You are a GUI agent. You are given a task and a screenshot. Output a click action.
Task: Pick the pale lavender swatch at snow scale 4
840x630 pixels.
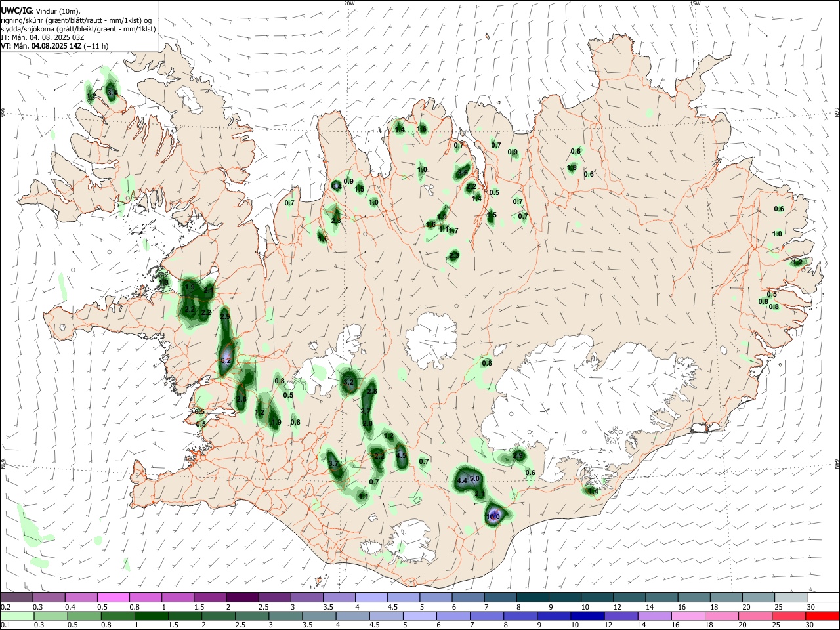[x=371, y=597]
